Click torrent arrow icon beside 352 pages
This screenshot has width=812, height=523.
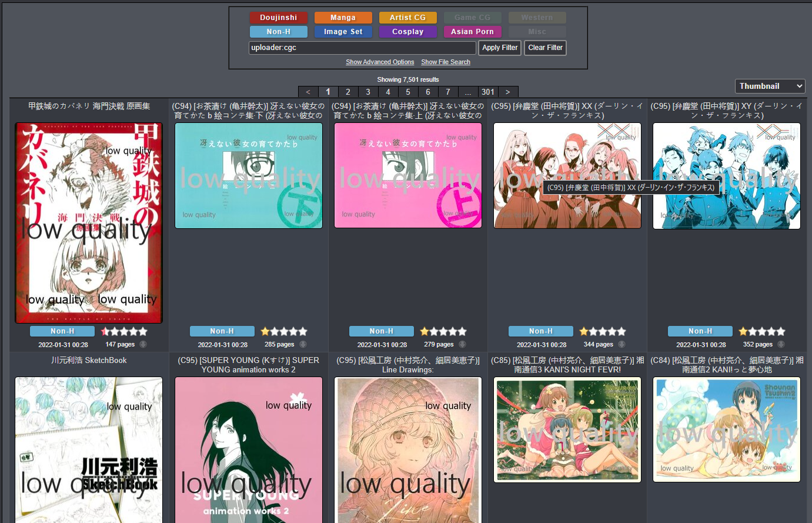tap(781, 344)
